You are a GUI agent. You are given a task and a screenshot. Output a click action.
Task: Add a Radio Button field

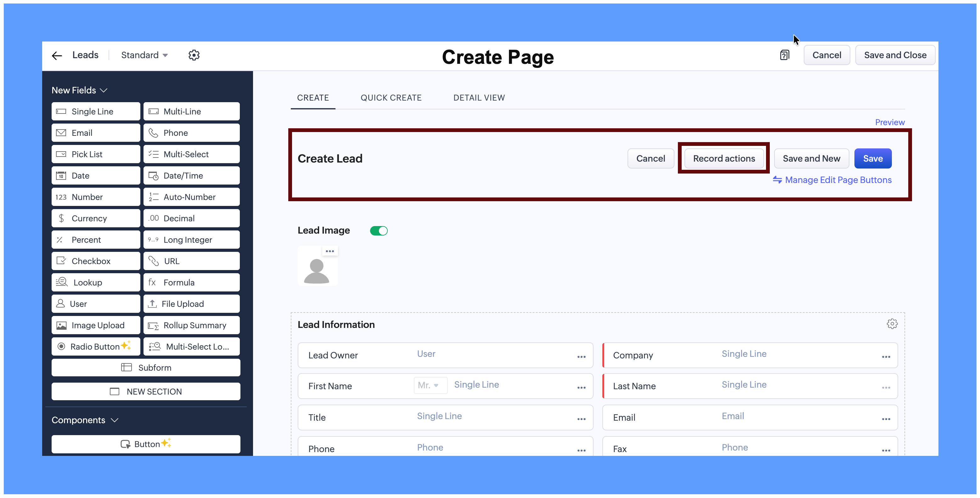pos(96,347)
